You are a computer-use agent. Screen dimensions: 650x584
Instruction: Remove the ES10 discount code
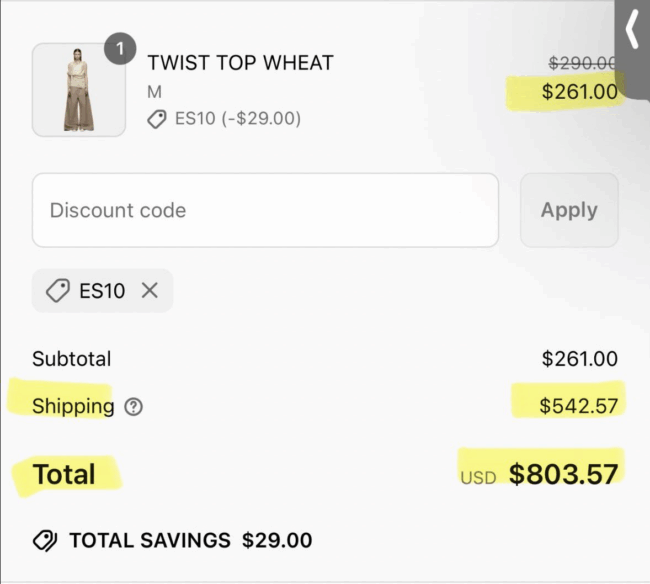pos(150,291)
